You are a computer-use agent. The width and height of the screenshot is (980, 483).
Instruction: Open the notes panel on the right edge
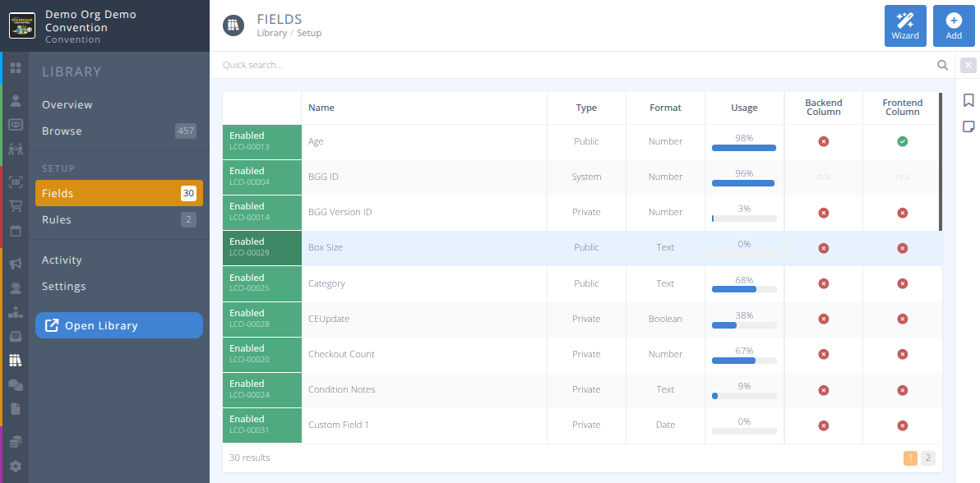click(968, 126)
